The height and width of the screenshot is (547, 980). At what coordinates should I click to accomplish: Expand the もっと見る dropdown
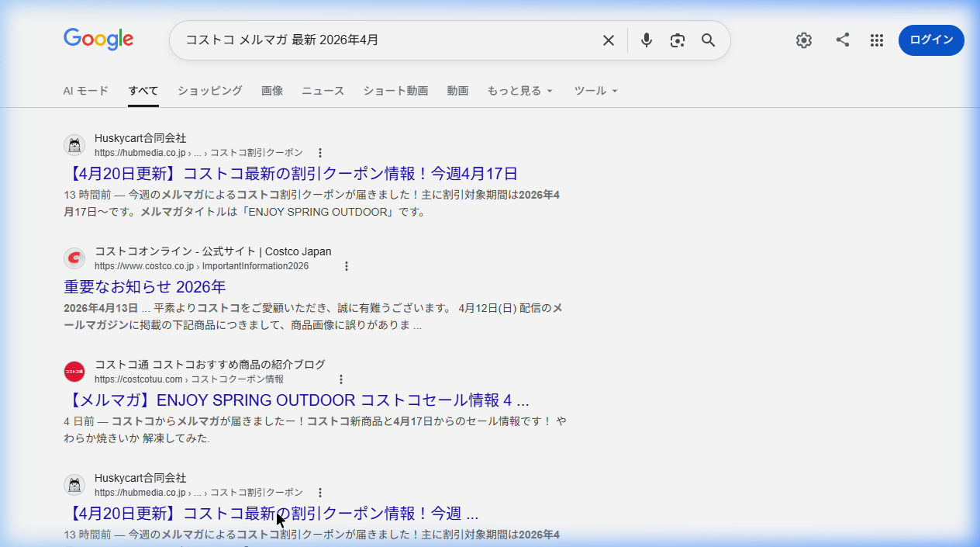pyautogui.click(x=519, y=91)
